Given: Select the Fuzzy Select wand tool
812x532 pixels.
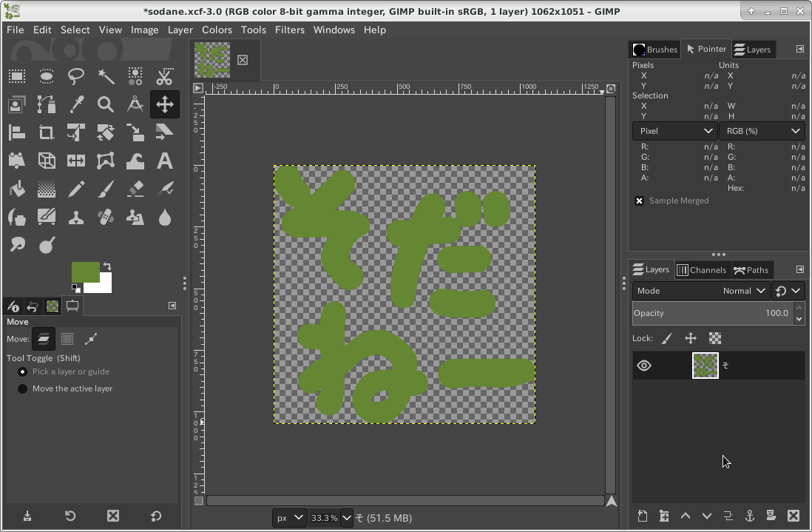Looking at the screenshot, I should click(x=106, y=77).
